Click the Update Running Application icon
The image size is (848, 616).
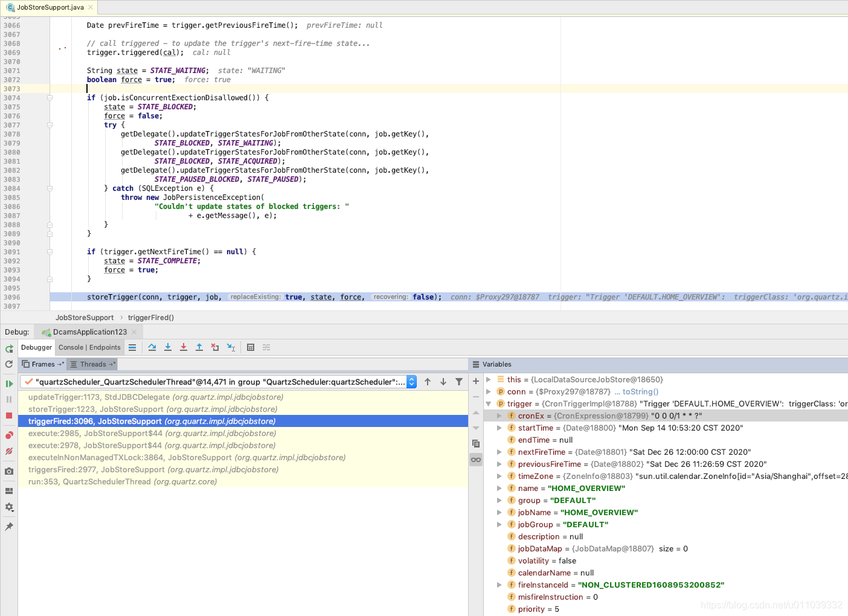[x=9, y=364]
